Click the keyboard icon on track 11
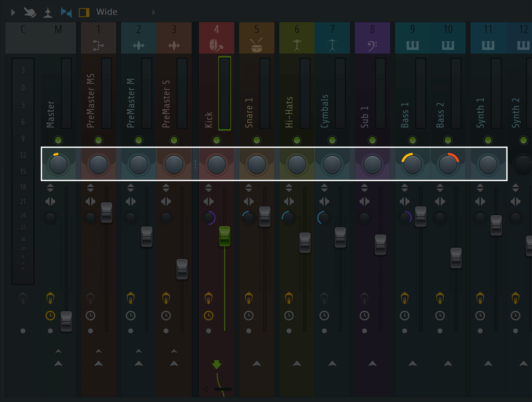The height and width of the screenshot is (402, 532). point(488,45)
